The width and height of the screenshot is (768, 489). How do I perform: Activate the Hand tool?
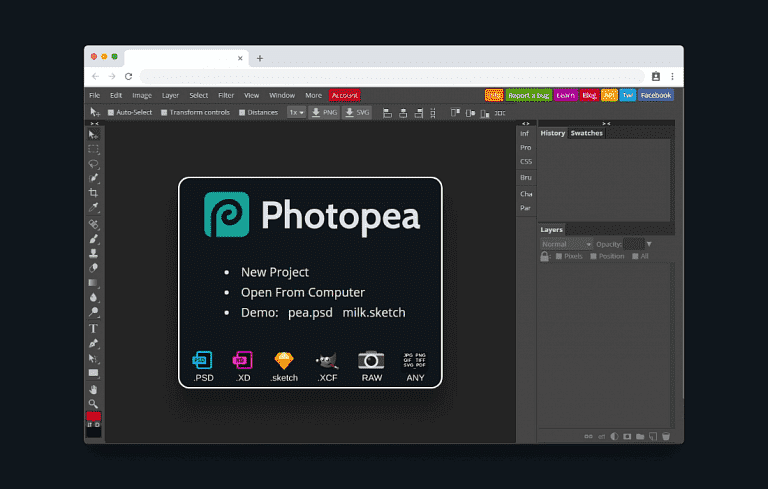pyautogui.click(x=93, y=388)
